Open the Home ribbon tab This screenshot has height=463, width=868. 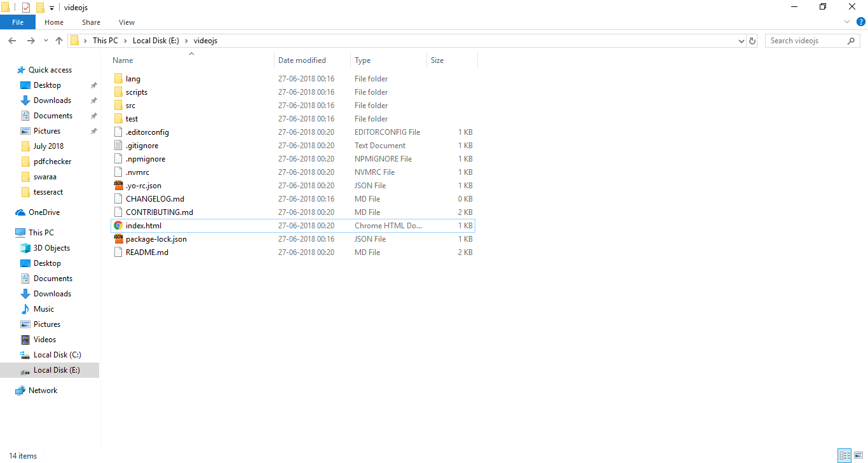[x=54, y=22]
